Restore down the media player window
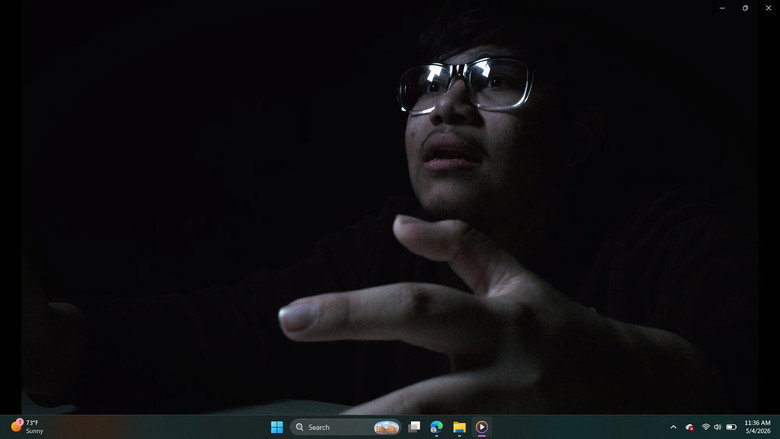This screenshot has height=439, width=780. 745,8
